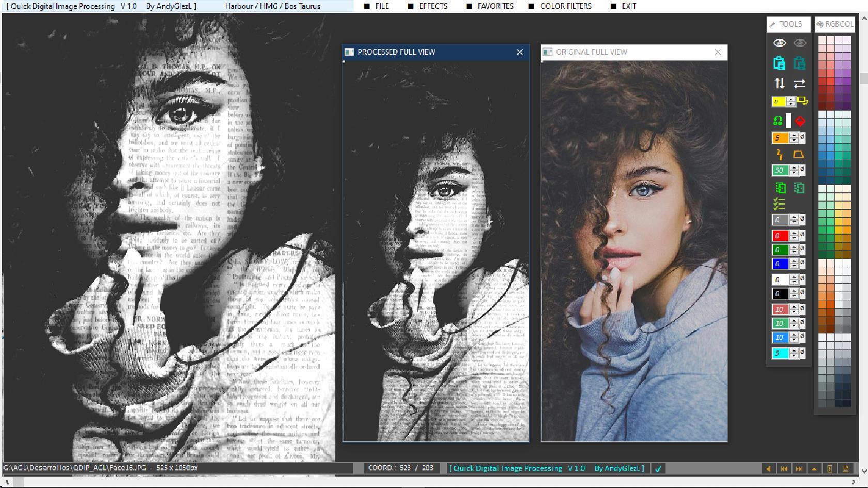Toggle the dimmed eye icon in Tools
Viewport: 868px width, 488px height.
tap(800, 43)
